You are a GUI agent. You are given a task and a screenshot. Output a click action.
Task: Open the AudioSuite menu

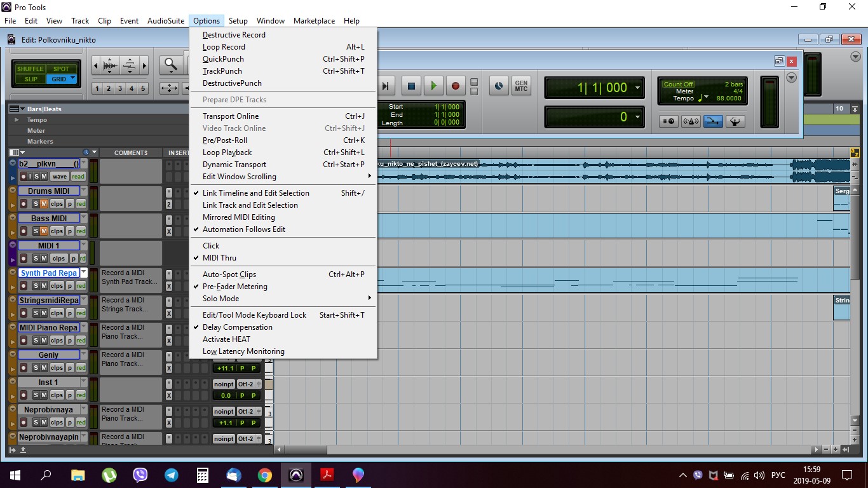(166, 21)
